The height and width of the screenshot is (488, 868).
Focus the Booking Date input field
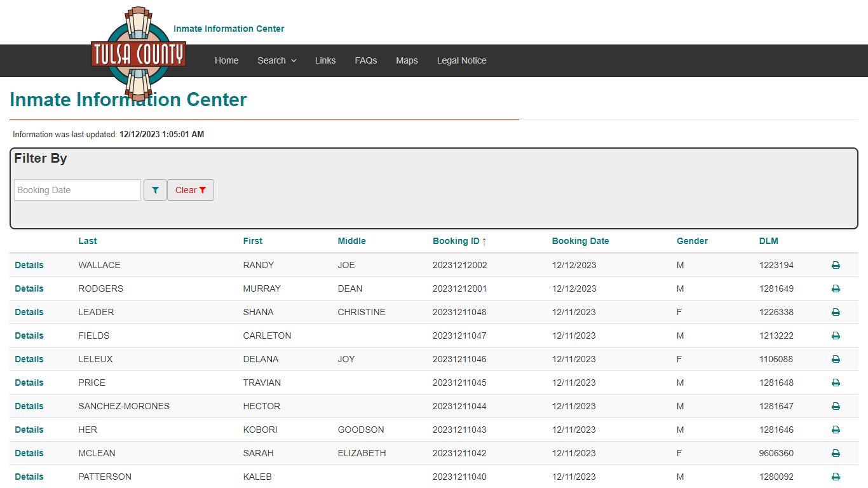(x=78, y=190)
